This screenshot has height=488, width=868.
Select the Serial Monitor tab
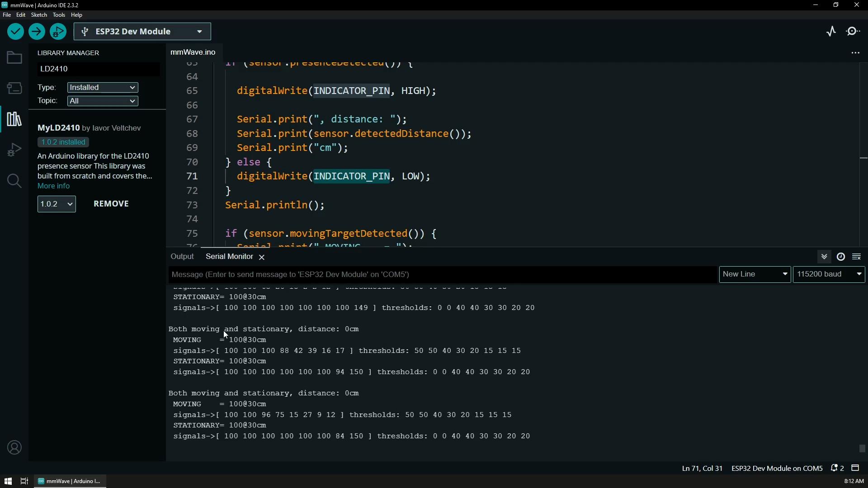pos(229,257)
